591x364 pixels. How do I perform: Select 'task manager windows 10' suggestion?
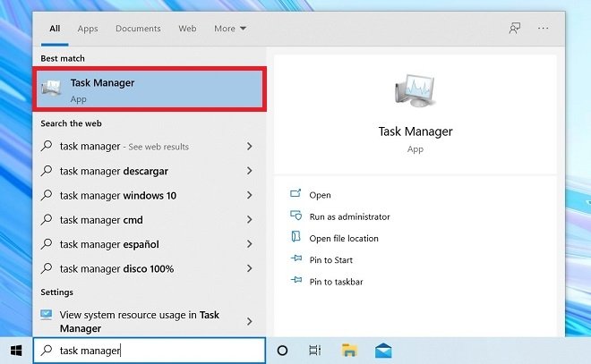point(150,195)
